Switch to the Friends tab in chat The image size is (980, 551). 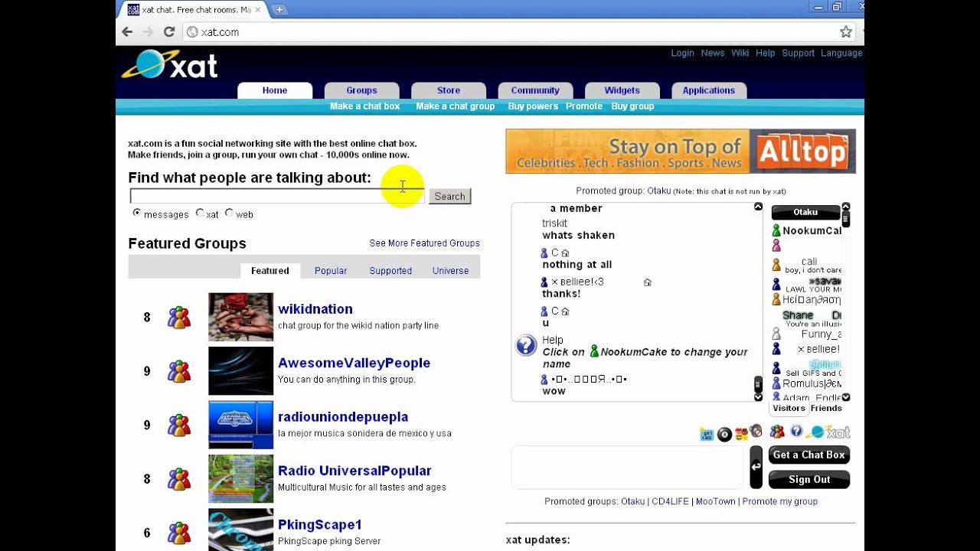826,409
